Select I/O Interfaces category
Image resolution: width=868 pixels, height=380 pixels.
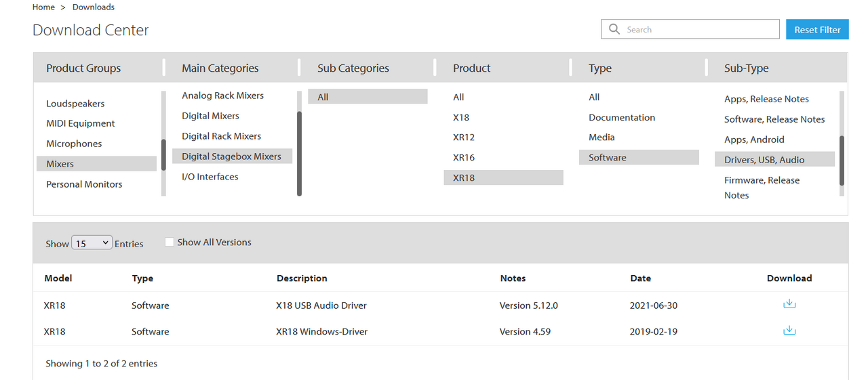(210, 177)
